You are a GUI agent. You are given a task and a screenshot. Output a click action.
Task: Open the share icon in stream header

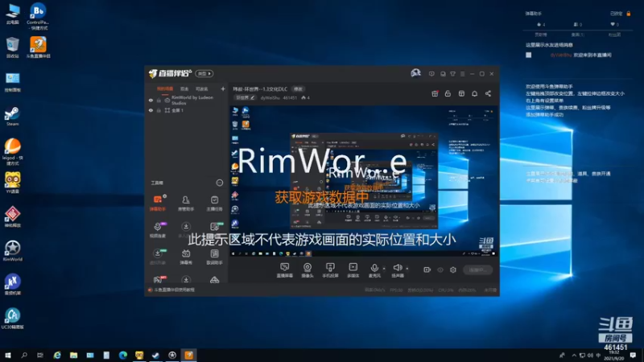point(488,93)
